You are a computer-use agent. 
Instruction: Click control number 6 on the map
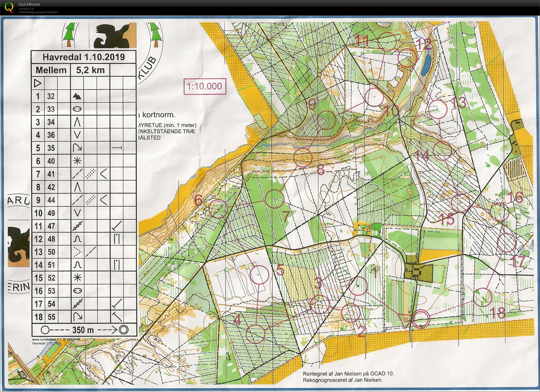pyautogui.click(x=199, y=200)
